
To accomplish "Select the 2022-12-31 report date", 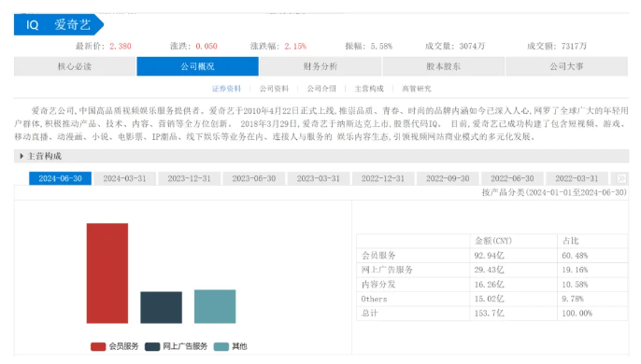I will (x=383, y=178).
